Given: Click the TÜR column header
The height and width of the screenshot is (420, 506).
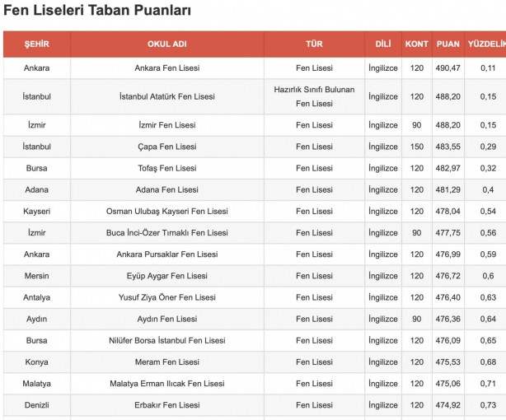Looking at the screenshot, I should click(x=314, y=44).
